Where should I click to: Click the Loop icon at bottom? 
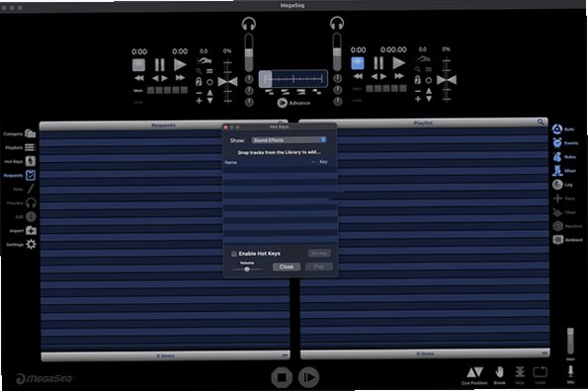(540, 372)
